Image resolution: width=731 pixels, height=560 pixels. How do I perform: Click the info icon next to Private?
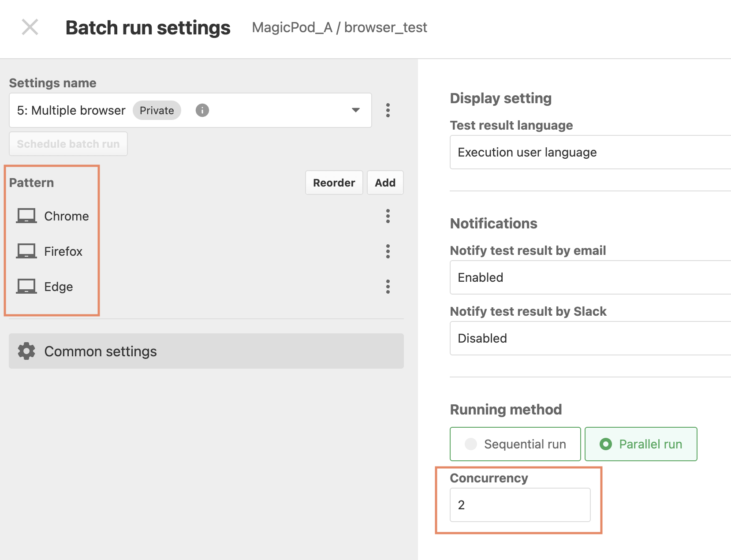point(202,110)
